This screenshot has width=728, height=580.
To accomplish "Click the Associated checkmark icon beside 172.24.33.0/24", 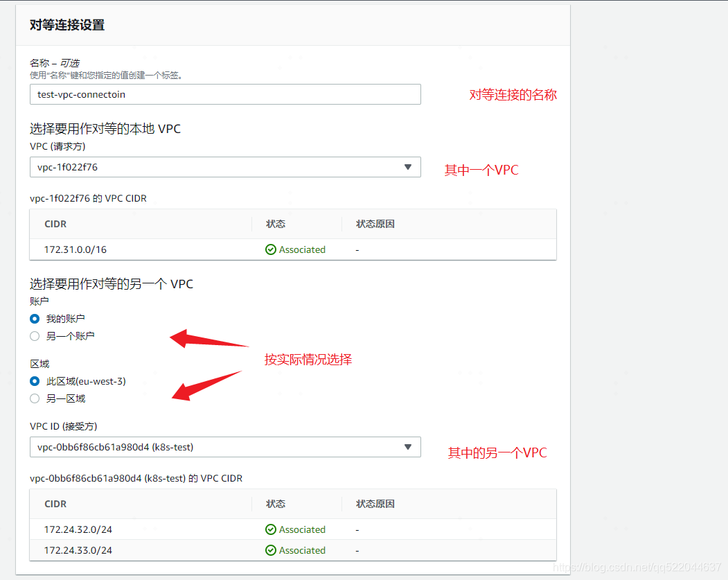I will (270, 550).
